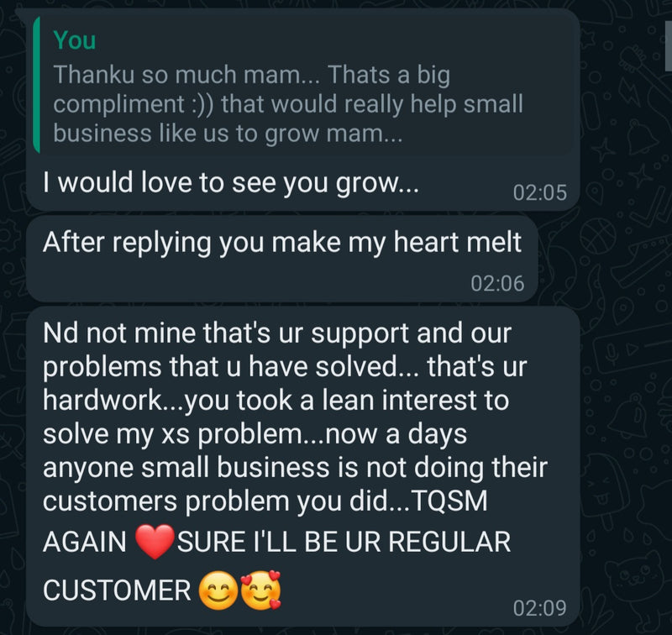The image size is (672, 635).
Task: Tap the green bar of the quoted reply
Action: (x=36, y=84)
